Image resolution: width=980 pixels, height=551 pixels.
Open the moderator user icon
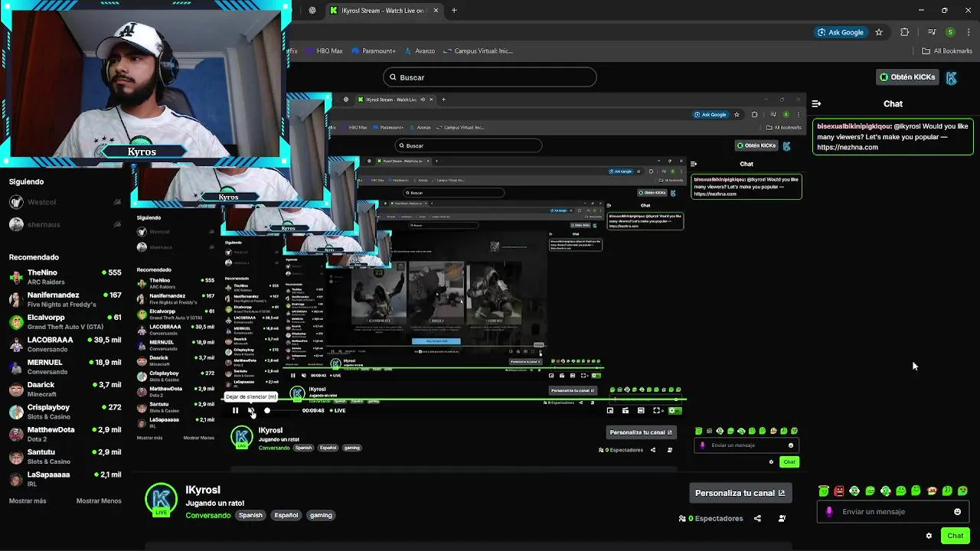tap(782, 518)
